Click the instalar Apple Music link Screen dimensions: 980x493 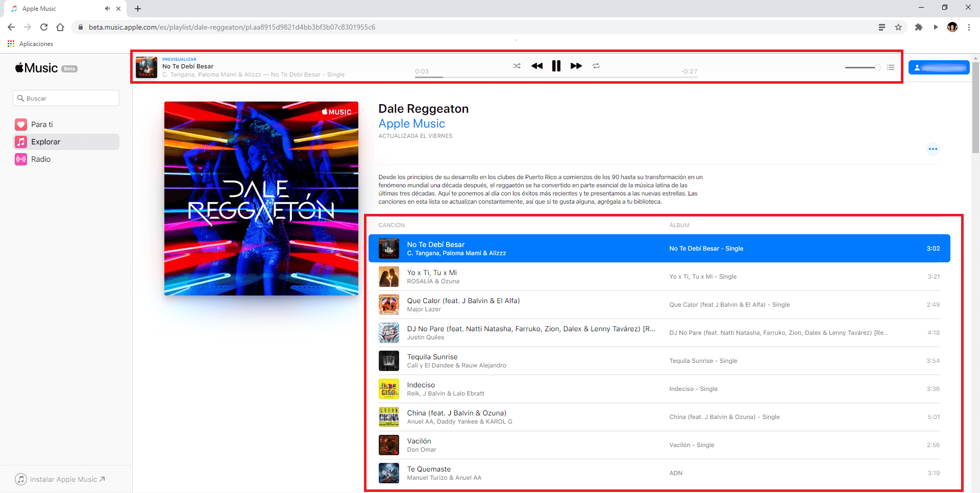click(60, 479)
